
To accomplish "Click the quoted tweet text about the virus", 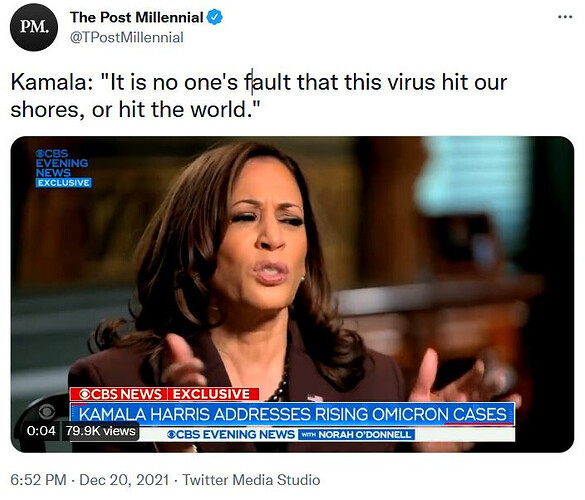I will [x=259, y=96].
